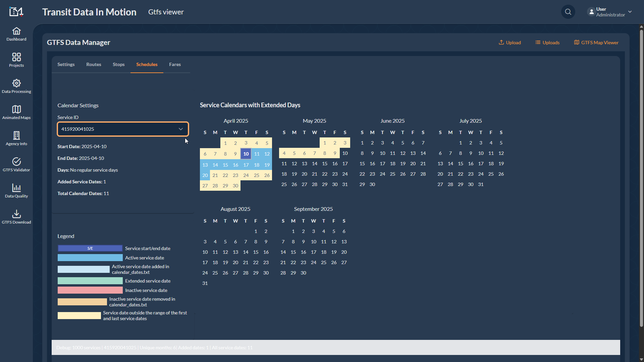The image size is (644, 362).
Task: Click the Upload button
Action: coord(510,43)
